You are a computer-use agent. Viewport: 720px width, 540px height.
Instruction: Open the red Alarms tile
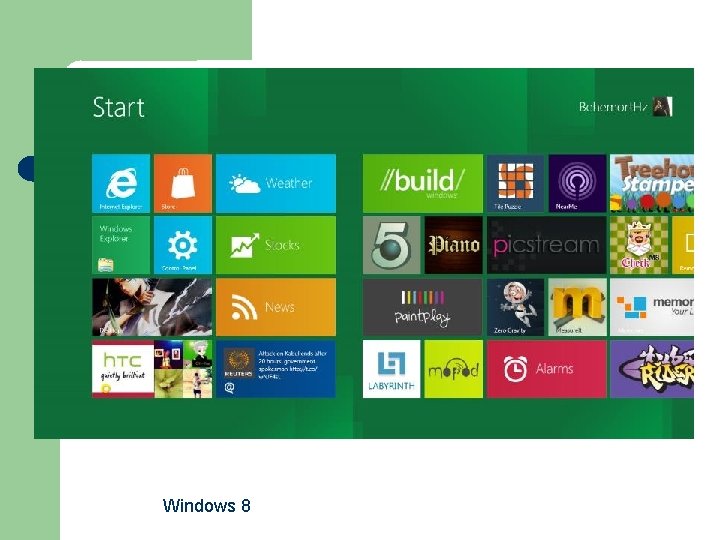[546, 369]
